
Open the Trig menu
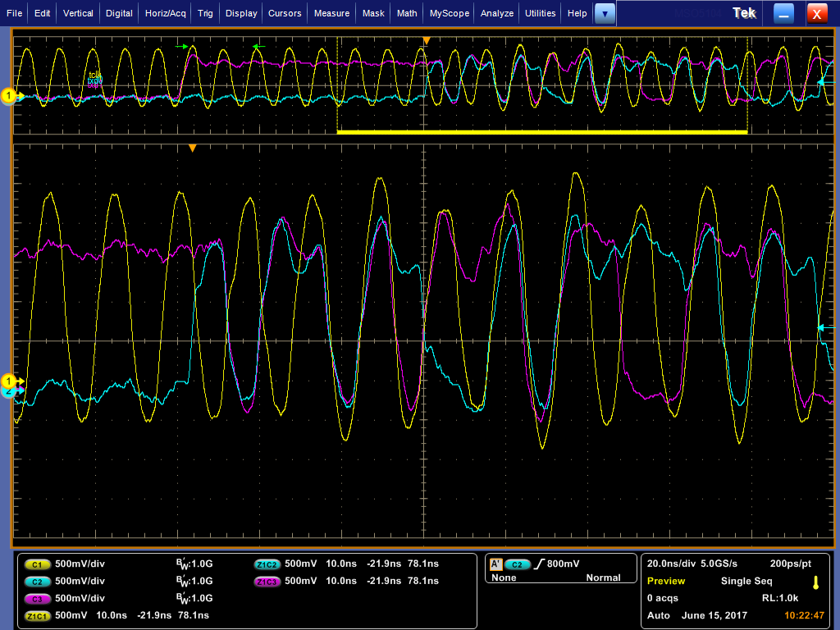tap(204, 13)
